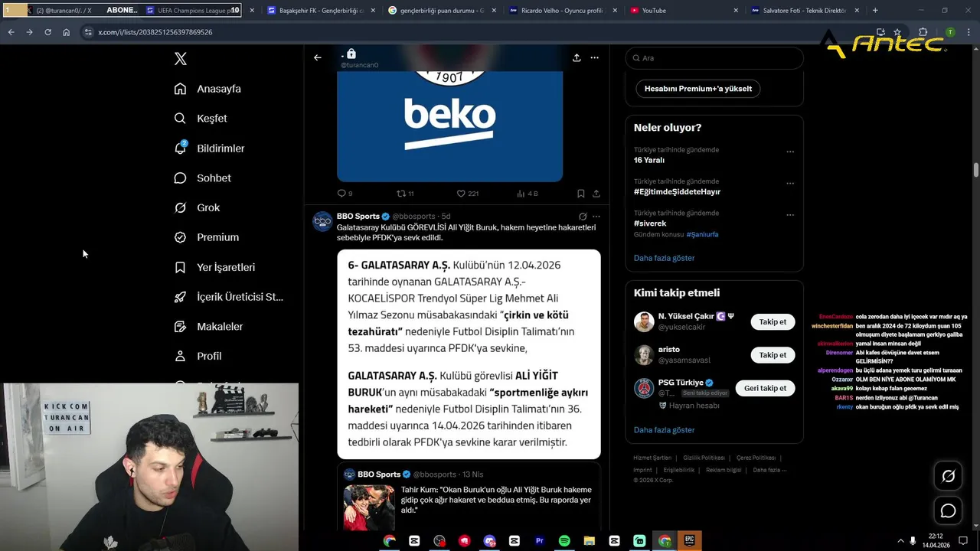
Task: Open BBO Sports profile avatar
Action: coord(322,221)
